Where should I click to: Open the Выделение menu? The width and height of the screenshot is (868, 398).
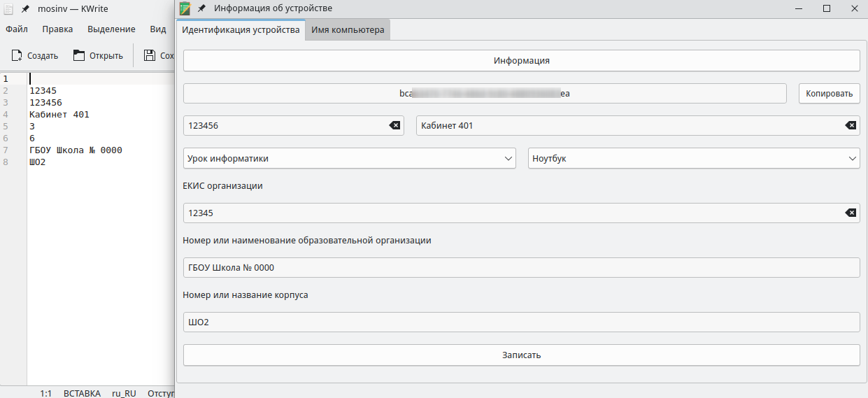[x=111, y=29]
